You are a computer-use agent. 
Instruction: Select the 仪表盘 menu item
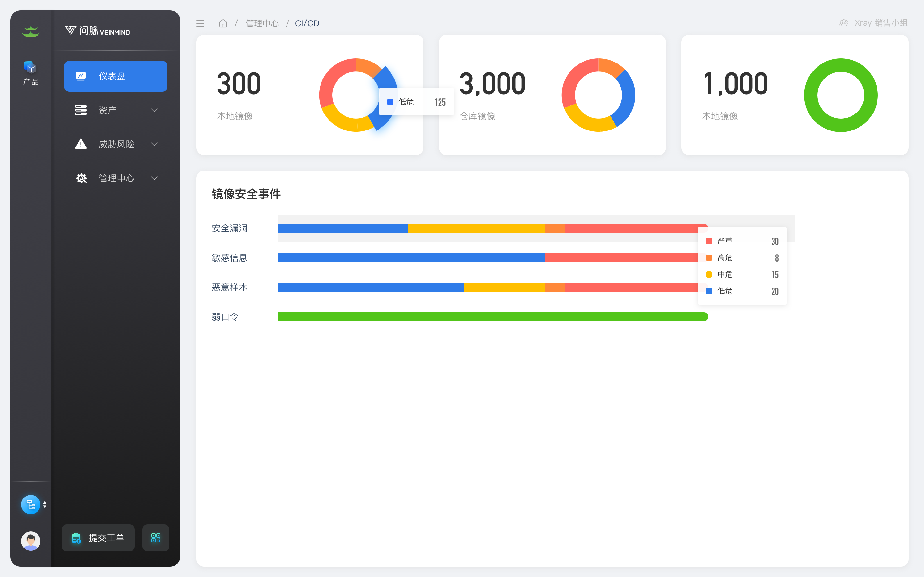pyautogui.click(x=116, y=76)
